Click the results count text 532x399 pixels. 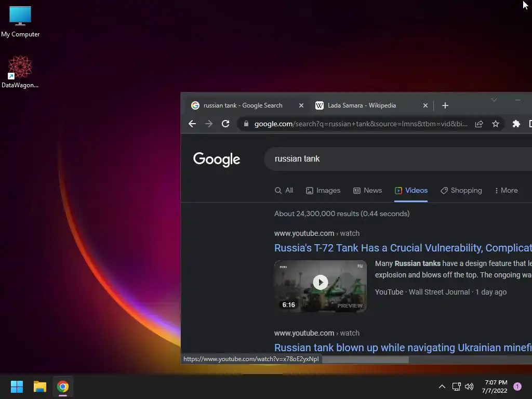tap(342, 214)
